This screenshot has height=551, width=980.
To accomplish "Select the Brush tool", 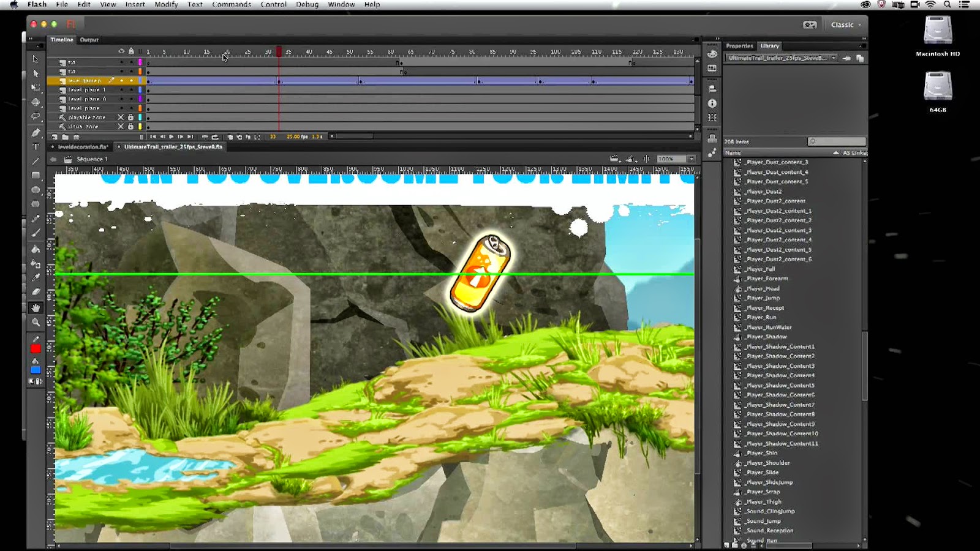I will [36, 233].
